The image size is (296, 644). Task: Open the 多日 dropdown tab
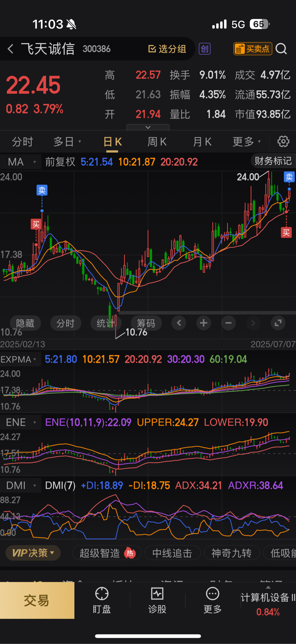67,142
